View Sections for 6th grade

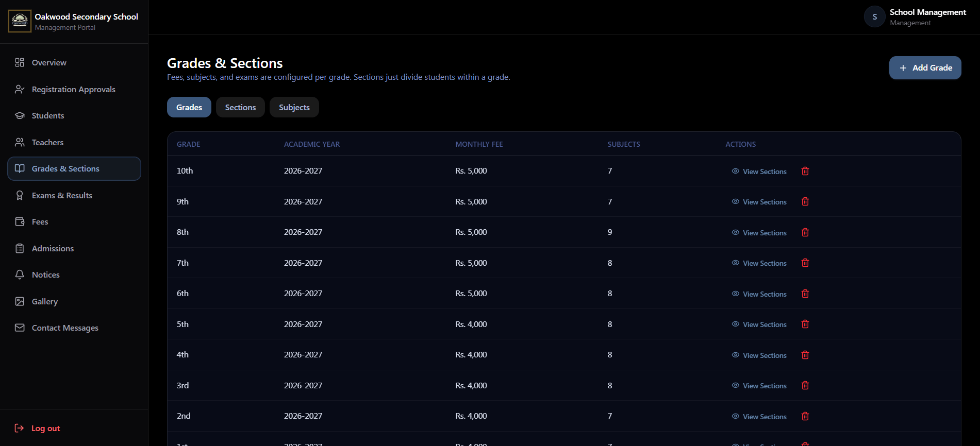(759, 294)
